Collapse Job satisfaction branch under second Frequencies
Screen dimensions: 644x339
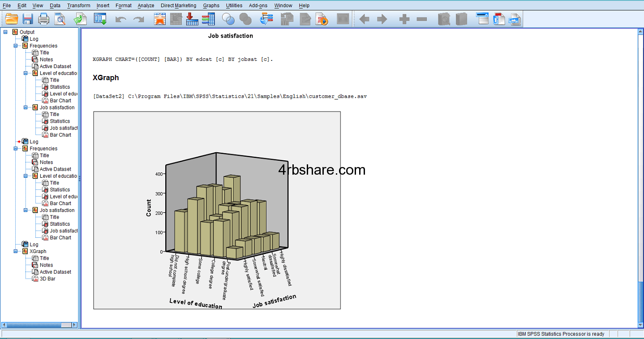tap(26, 210)
